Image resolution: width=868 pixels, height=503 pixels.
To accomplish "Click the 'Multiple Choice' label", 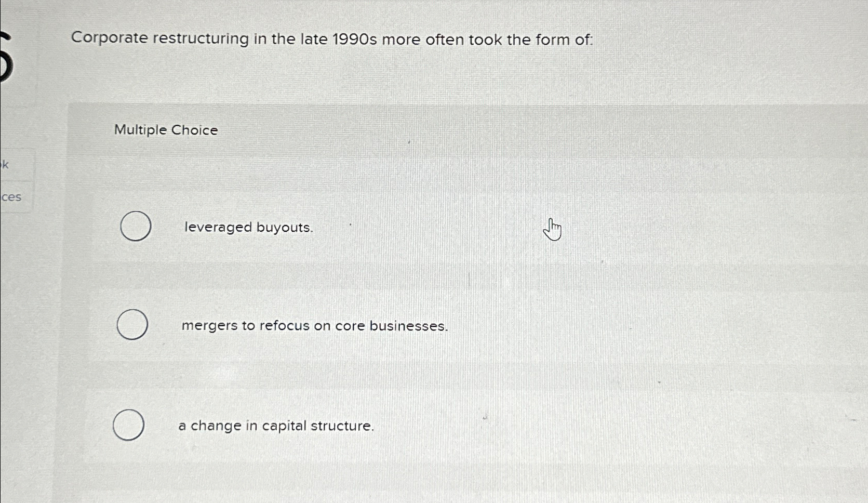I will pos(166,130).
